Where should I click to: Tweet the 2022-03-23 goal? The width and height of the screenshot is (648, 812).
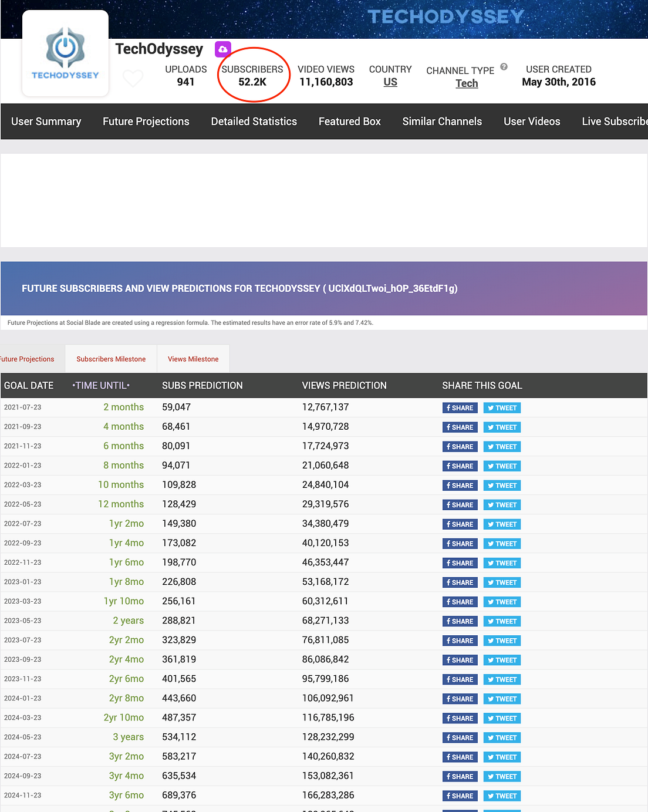click(x=502, y=486)
